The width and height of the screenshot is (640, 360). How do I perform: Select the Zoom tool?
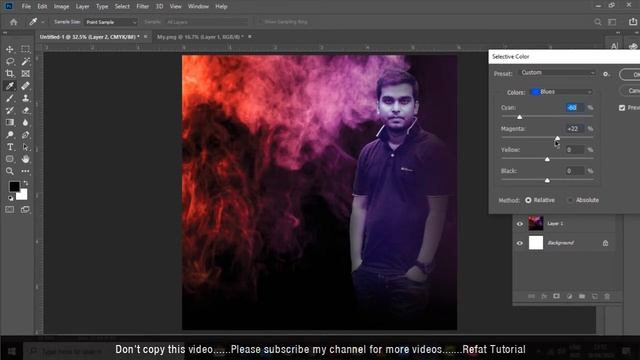[x=10, y=171]
